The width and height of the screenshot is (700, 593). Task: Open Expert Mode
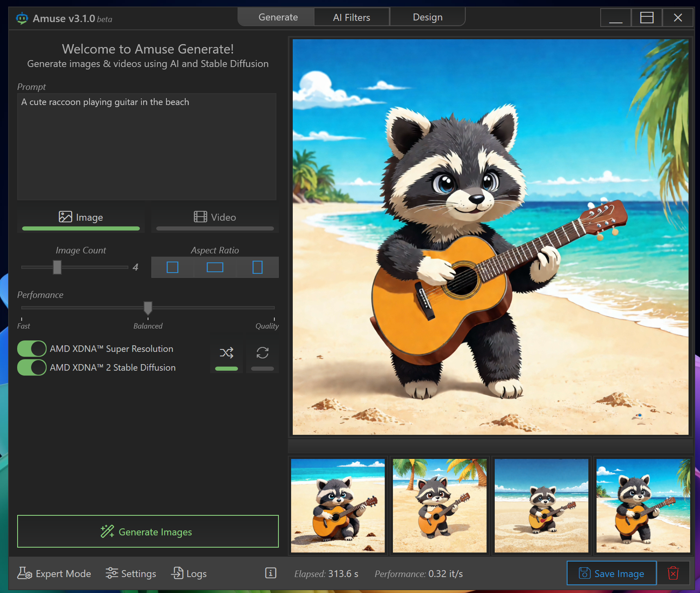tap(54, 573)
